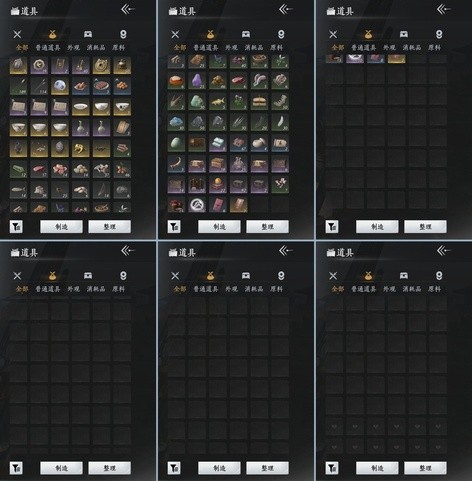This screenshot has width=472, height=481.
Task: Select the golden orb on red cushion item
Action: tap(218, 185)
